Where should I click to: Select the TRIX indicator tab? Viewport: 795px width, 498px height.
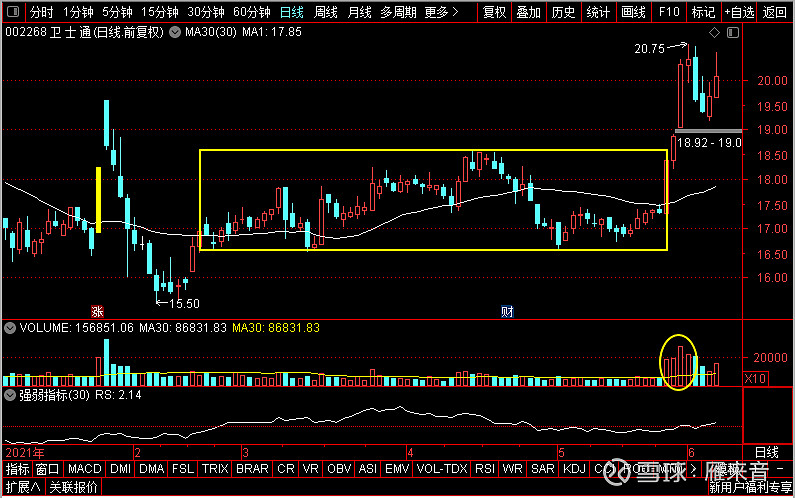click(215, 469)
